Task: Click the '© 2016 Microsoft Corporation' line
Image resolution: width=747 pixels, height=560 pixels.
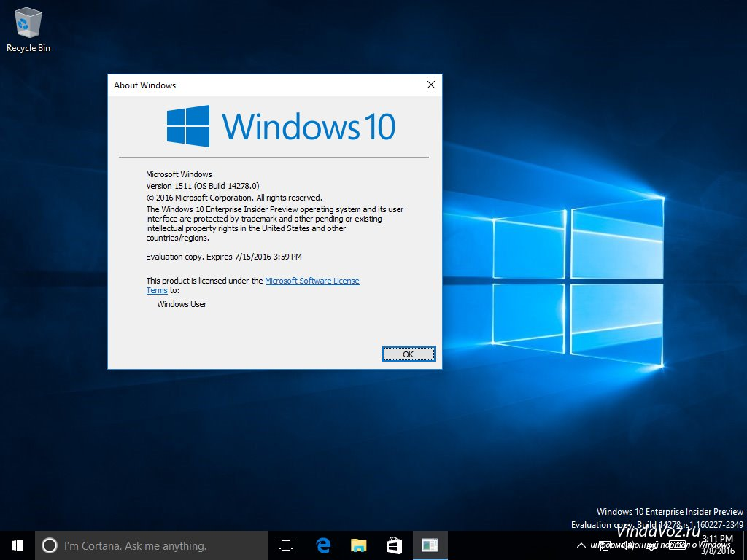Action: pos(234,198)
